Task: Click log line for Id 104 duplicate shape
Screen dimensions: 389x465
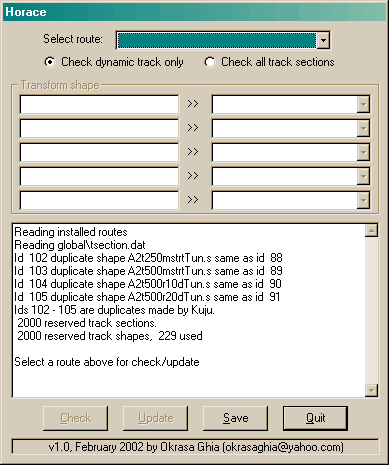Action: click(x=148, y=284)
